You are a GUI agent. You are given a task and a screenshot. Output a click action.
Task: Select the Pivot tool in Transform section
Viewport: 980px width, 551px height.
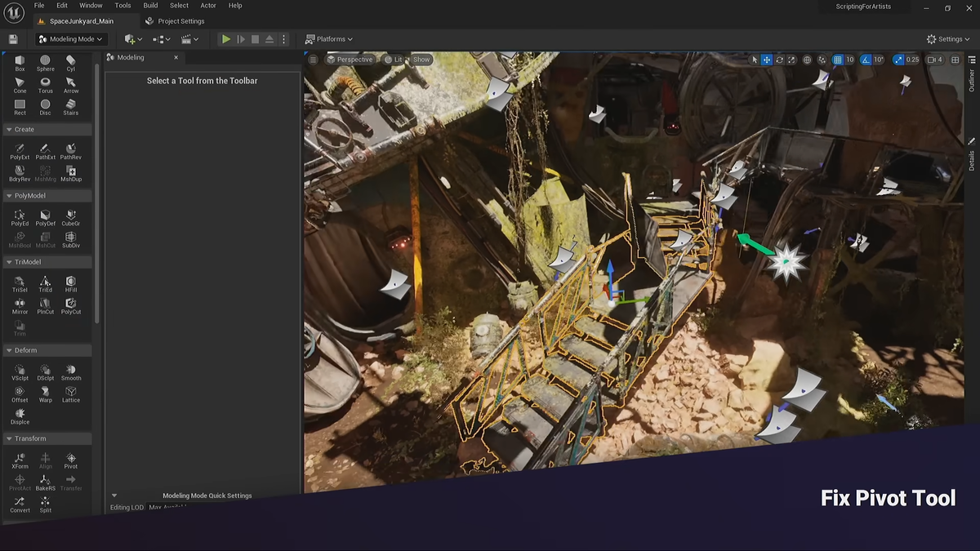(71, 461)
